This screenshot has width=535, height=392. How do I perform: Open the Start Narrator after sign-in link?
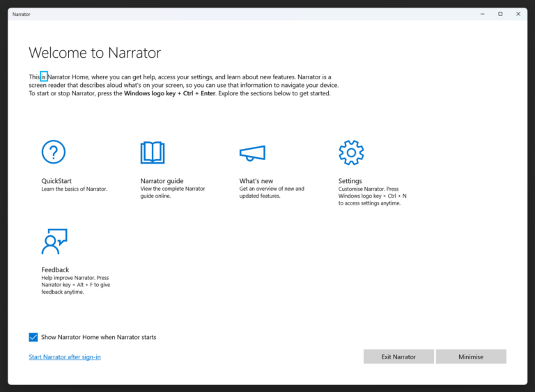(x=65, y=357)
